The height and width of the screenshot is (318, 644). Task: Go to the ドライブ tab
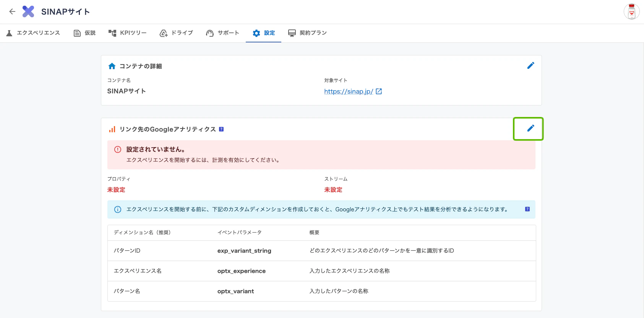click(x=176, y=33)
